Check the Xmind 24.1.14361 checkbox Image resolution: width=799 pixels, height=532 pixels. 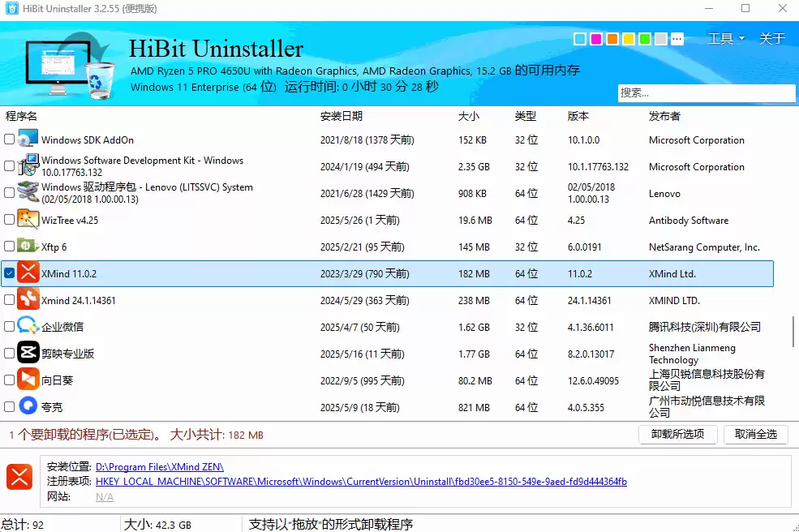click(9, 299)
